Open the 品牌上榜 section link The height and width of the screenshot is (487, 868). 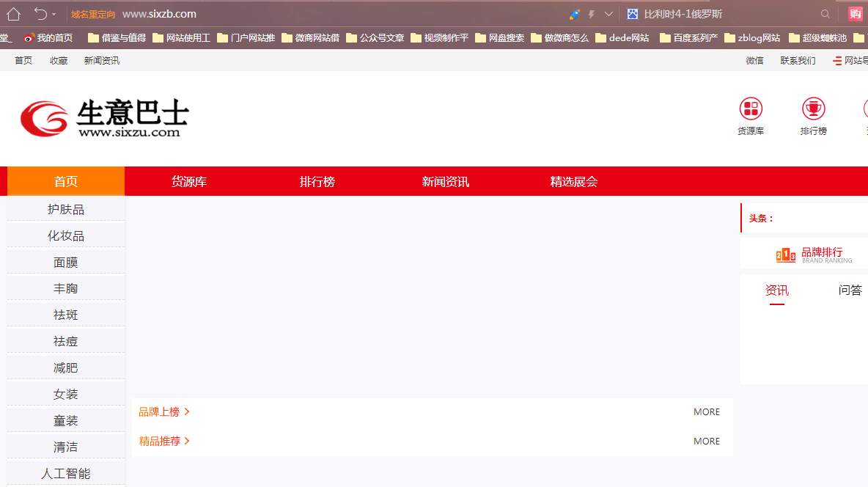tap(164, 411)
